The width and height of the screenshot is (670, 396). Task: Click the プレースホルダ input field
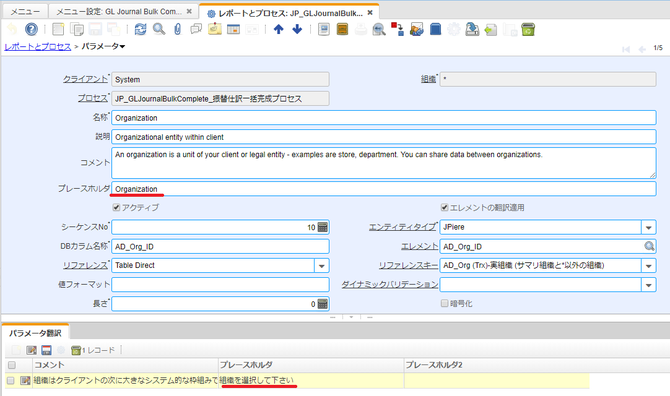point(384,189)
